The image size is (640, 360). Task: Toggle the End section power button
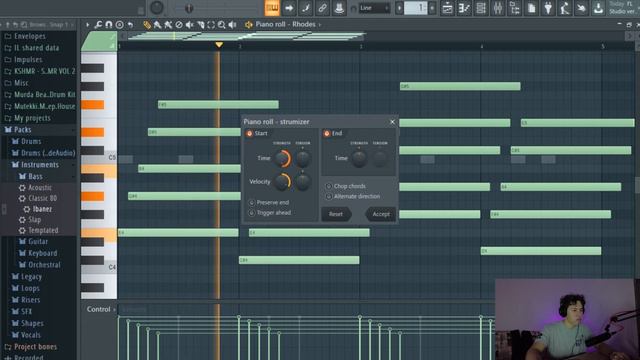point(327,133)
